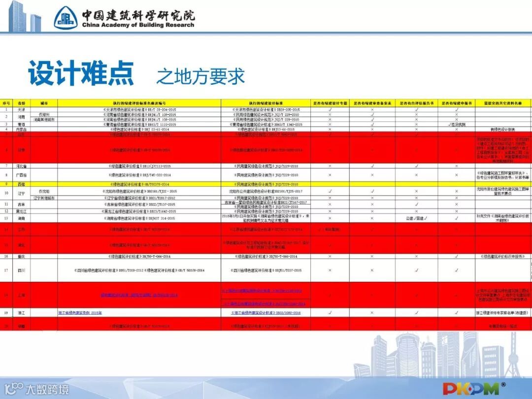The width and height of the screenshot is (532, 399).
Task: Select the 吉林 province cell
Action: 21,204
